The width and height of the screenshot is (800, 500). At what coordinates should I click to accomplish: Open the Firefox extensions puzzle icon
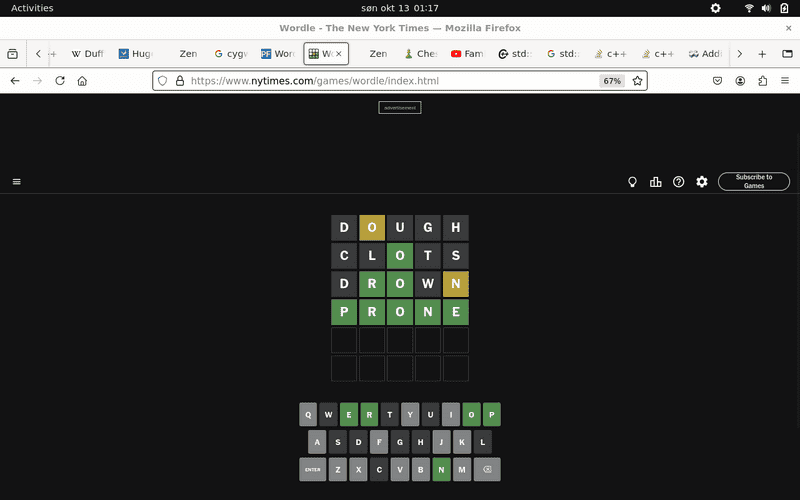coord(763,81)
